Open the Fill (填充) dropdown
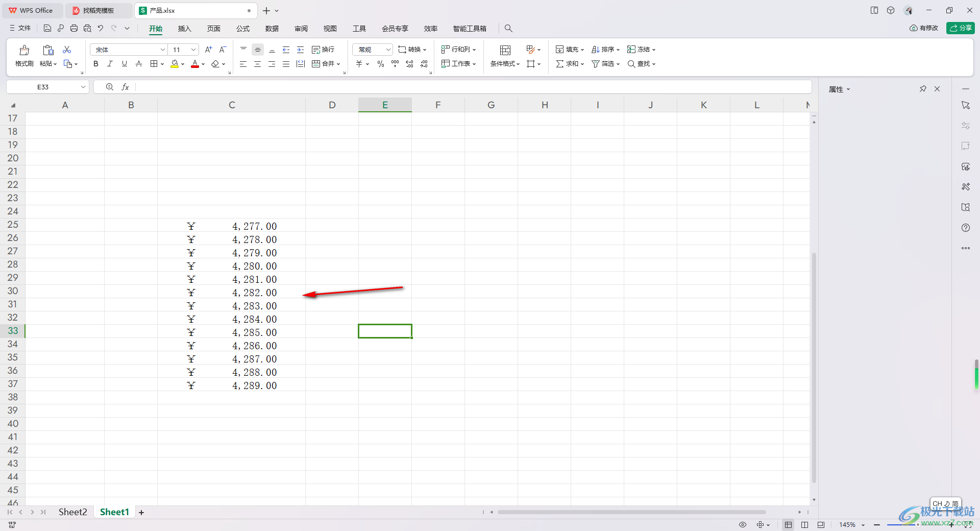The width and height of the screenshot is (980, 531). point(570,50)
